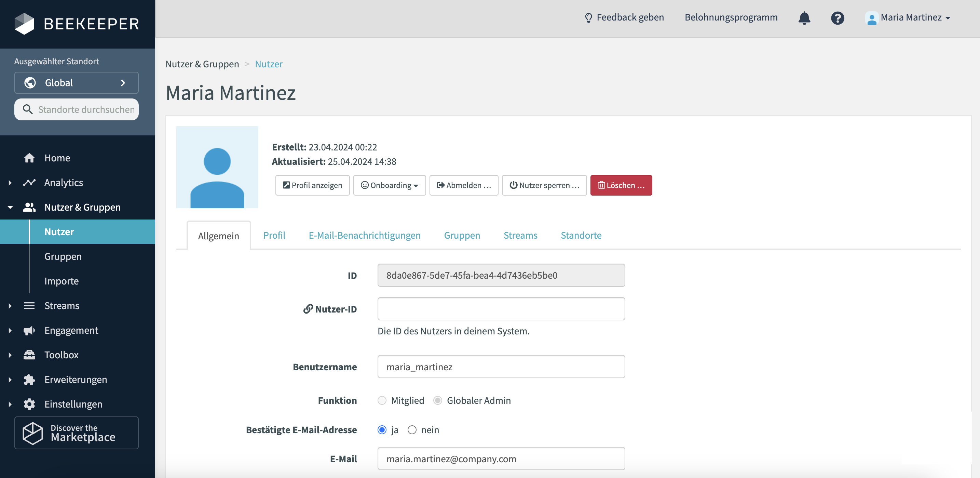This screenshot has height=478, width=980.
Task: Click the Engagement megaphone icon
Action: coord(29,330)
